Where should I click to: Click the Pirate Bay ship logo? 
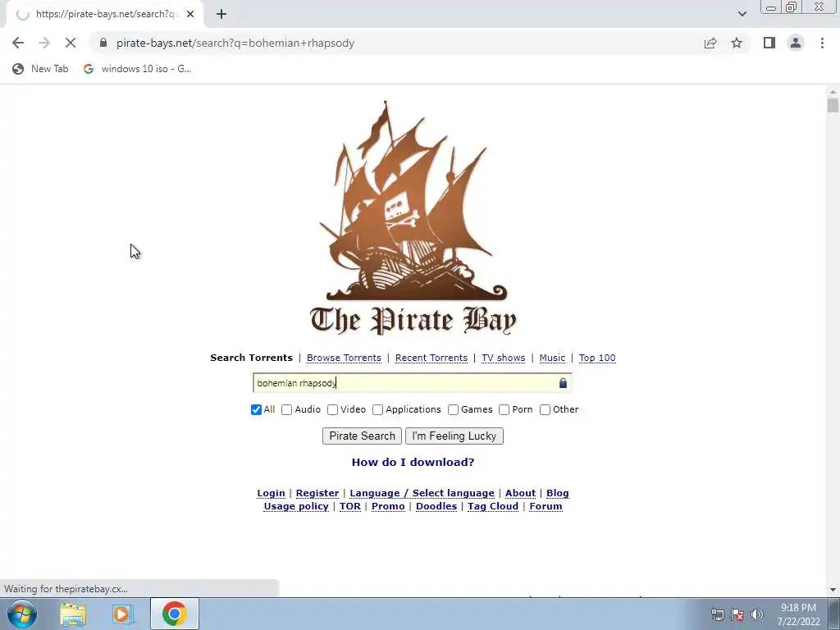(413, 217)
